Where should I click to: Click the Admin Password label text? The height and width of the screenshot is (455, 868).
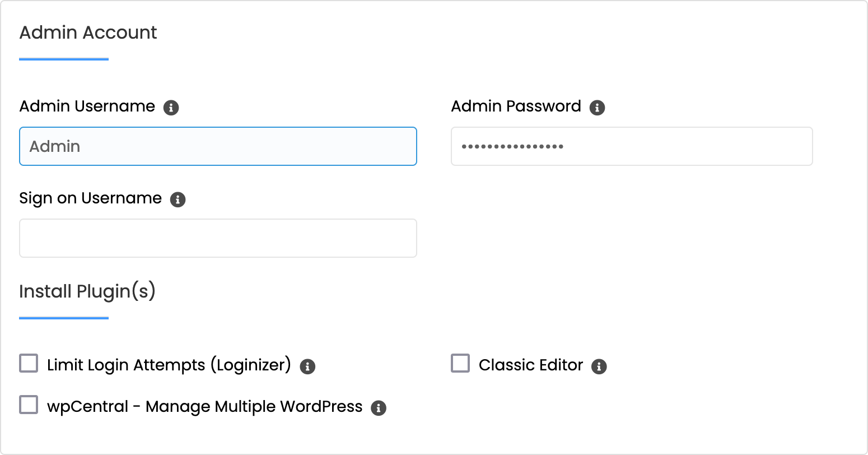tap(516, 106)
